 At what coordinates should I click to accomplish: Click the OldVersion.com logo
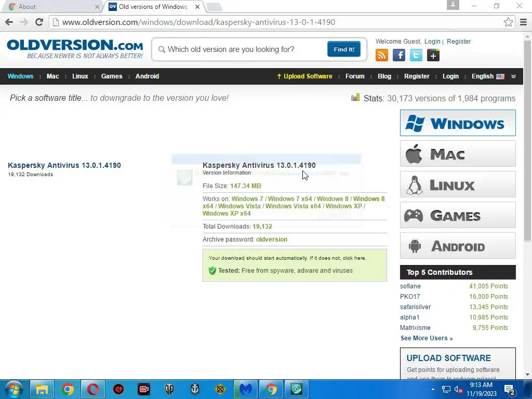(x=75, y=49)
